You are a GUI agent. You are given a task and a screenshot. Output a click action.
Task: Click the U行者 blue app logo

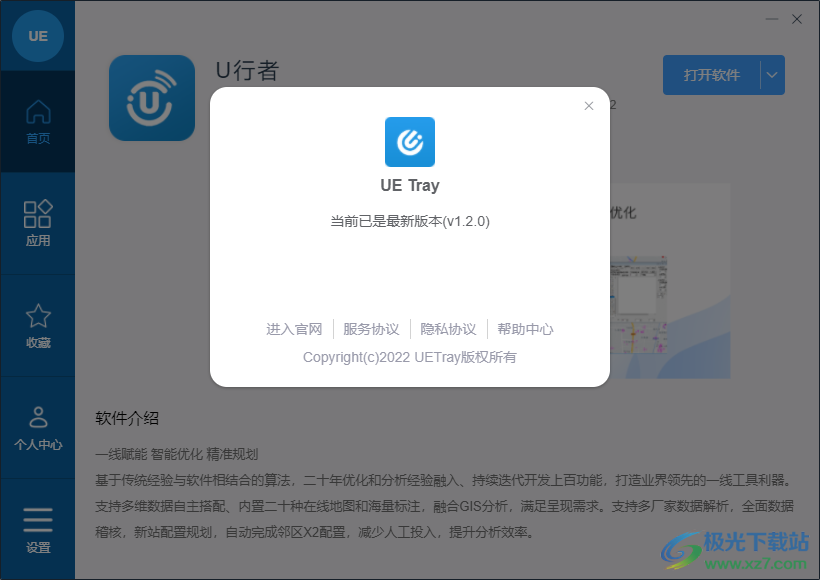pos(151,97)
